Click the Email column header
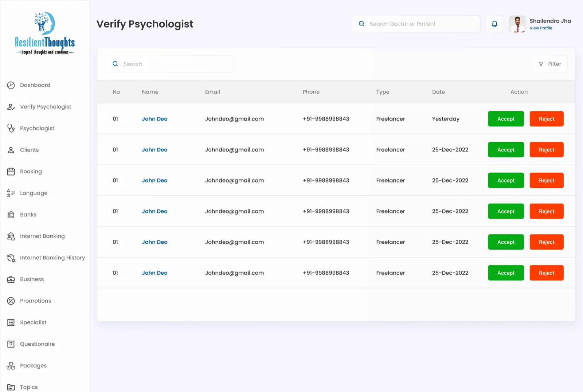The width and height of the screenshot is (583, 392). coord(212,92)
